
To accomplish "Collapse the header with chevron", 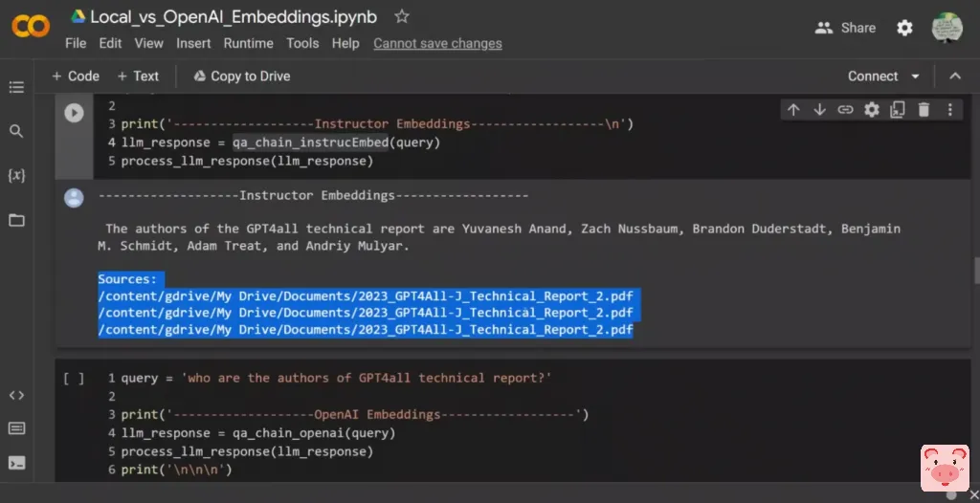I will point(955,77).
